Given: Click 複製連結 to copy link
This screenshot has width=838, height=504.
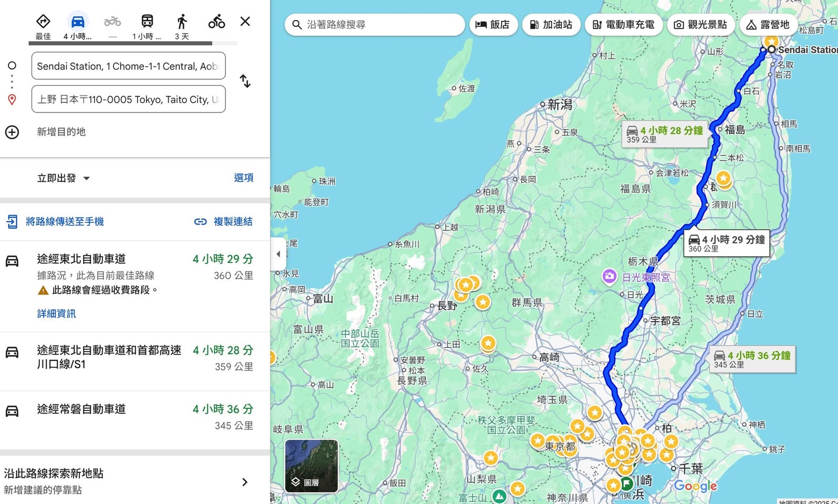Looking at the screenshot, I should (224, 222).
